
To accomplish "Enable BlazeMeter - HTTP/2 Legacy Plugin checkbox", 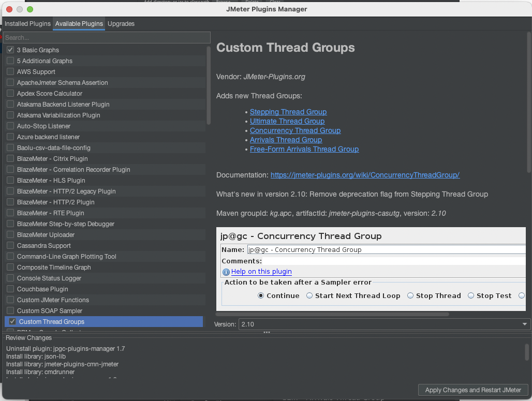I will (10, 191).
